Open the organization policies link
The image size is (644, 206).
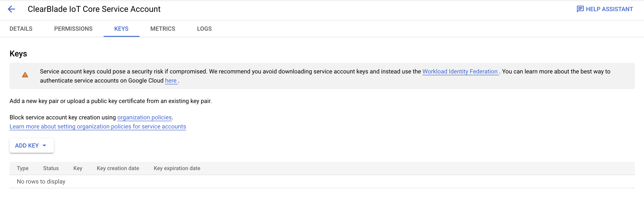(x=145, y=118)
